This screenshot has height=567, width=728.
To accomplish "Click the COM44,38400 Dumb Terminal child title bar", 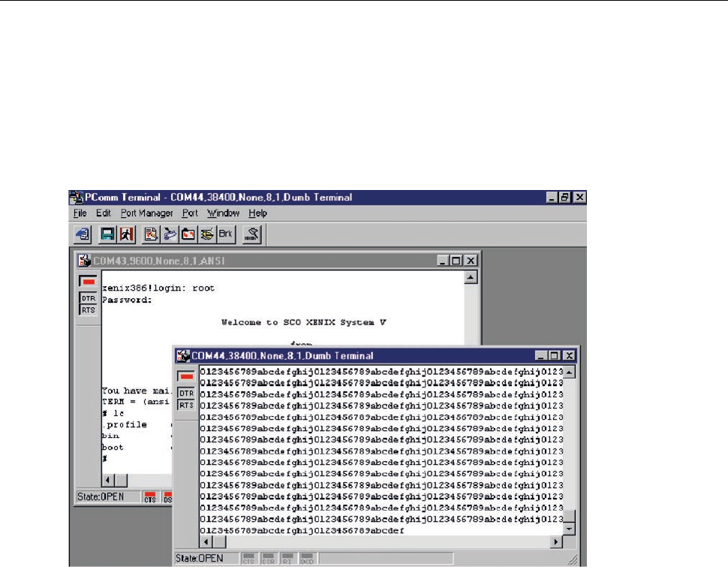I will pyautogui.click(x=376, y=356).
